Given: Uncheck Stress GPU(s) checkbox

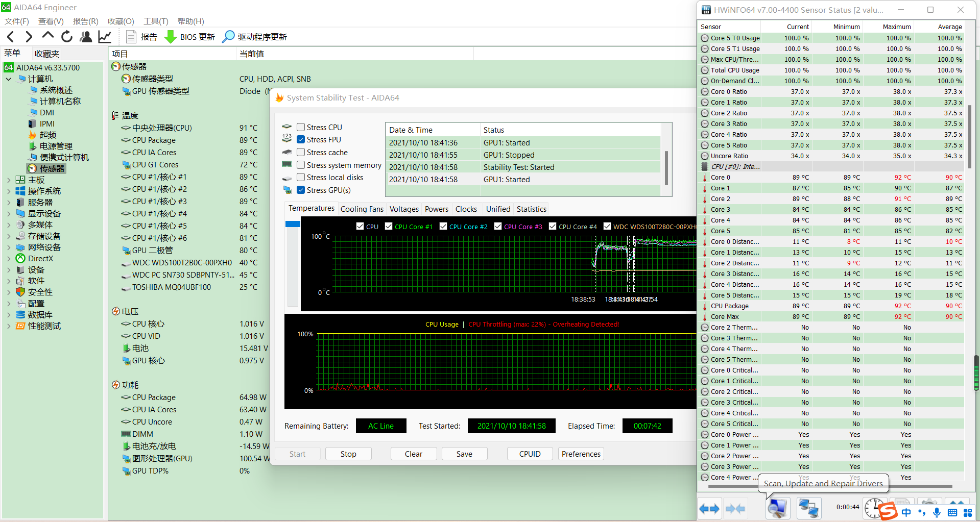Looking at the screenshot, I should coord(301,190).
